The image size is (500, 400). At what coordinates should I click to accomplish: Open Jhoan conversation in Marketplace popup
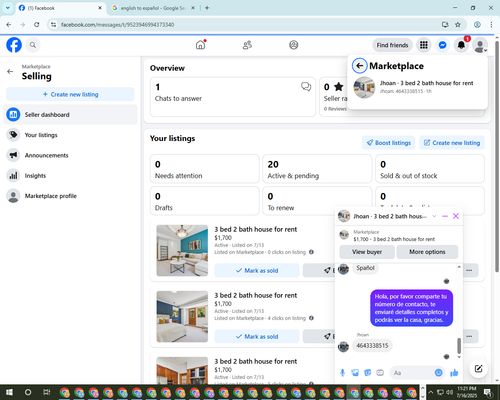pos(417,87)
